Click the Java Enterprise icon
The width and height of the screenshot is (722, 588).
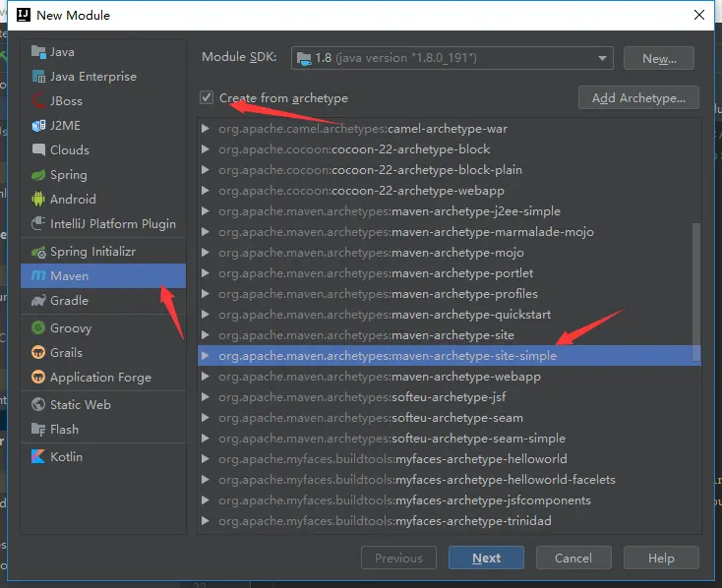pos(38,77)
